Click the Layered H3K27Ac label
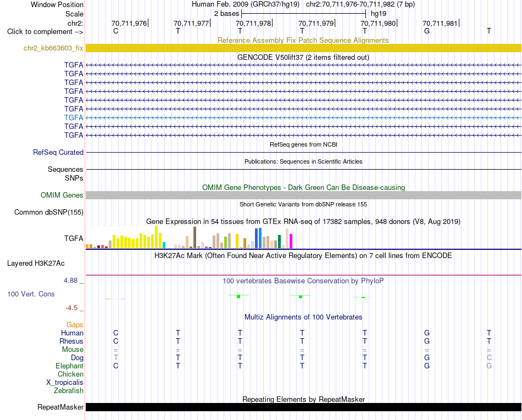Screen dimensions: 522x420 coord(36,264)
